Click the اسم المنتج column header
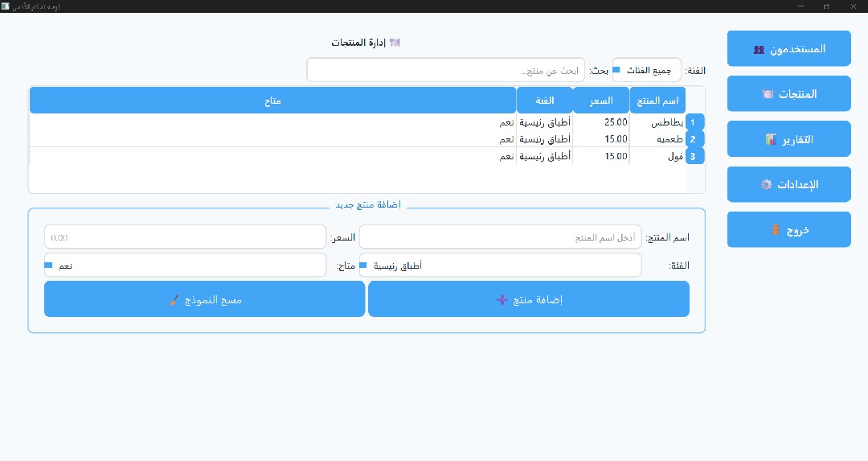 [657, 101]
